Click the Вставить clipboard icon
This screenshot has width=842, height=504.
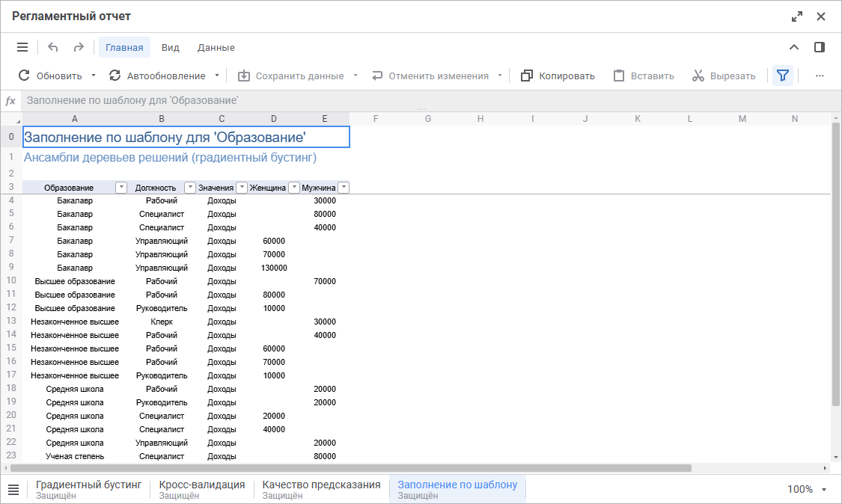(x=619, y=76)
